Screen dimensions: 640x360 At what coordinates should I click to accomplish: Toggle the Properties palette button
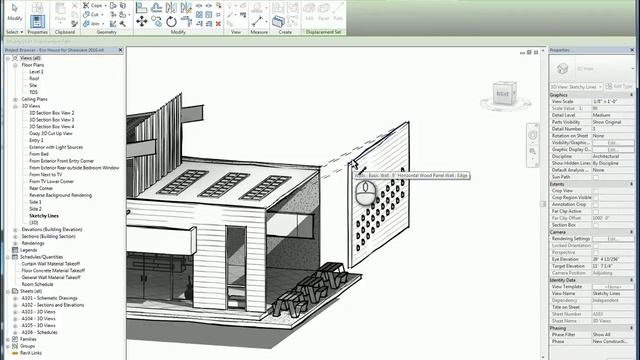(x=37, y=21)
